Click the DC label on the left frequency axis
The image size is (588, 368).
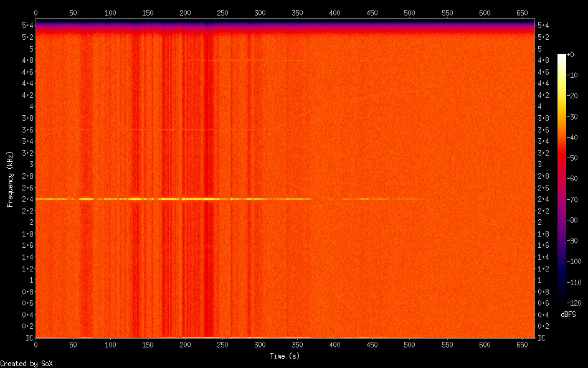(30, 338)
